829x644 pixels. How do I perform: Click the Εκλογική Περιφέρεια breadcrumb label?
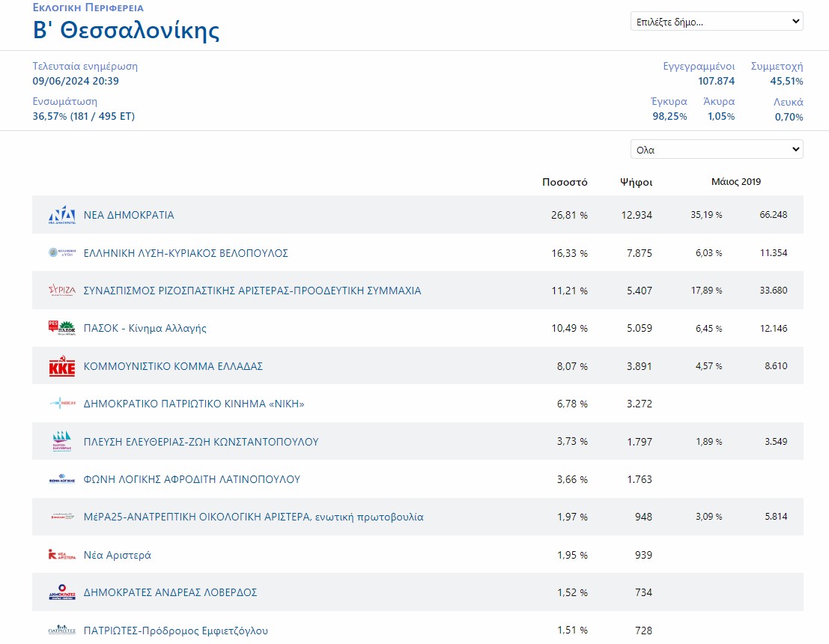click(x=88, y=7)
